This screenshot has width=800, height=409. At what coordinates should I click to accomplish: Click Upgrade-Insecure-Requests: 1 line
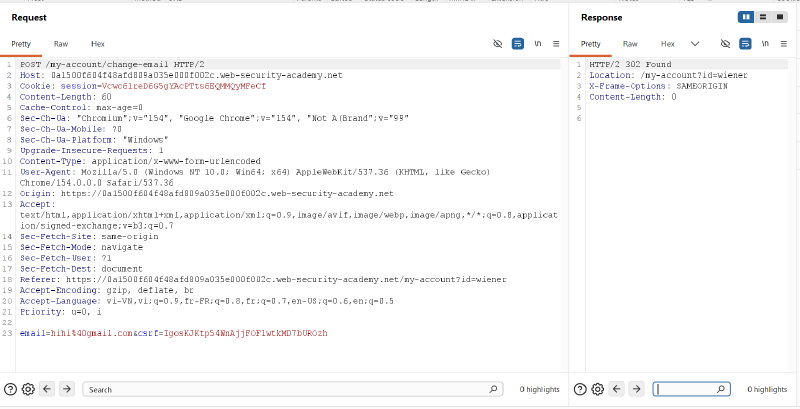[x=91, y=150]
